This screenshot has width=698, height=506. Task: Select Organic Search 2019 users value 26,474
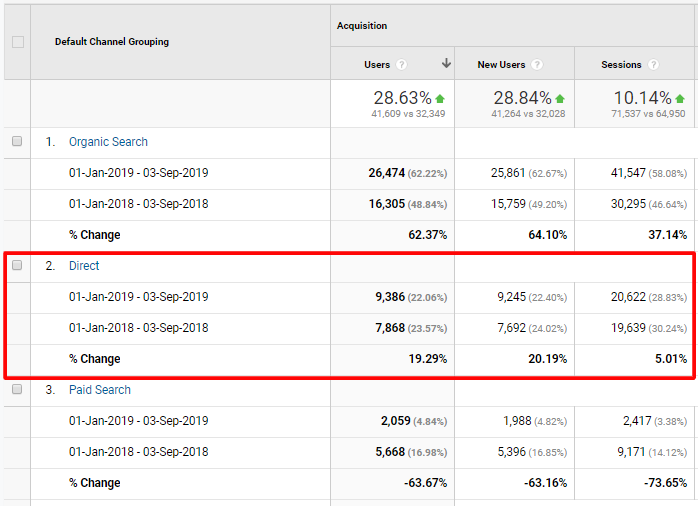(x=386, y=173)
